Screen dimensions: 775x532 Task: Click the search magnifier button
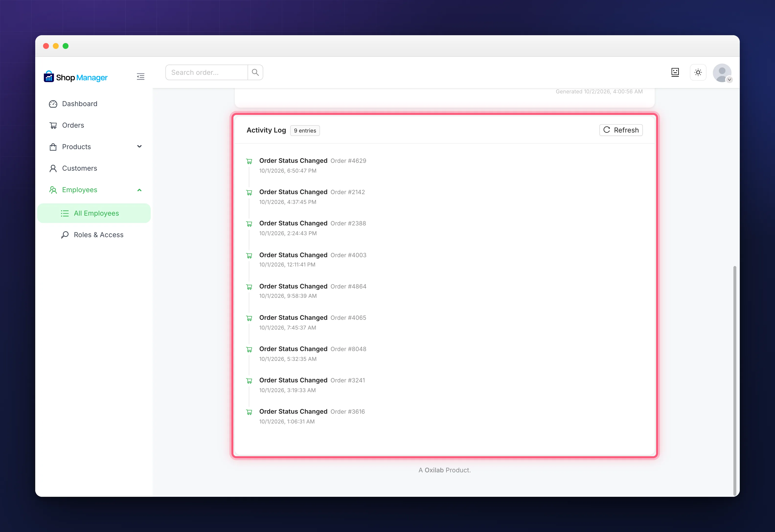click(x=255, y=72)
